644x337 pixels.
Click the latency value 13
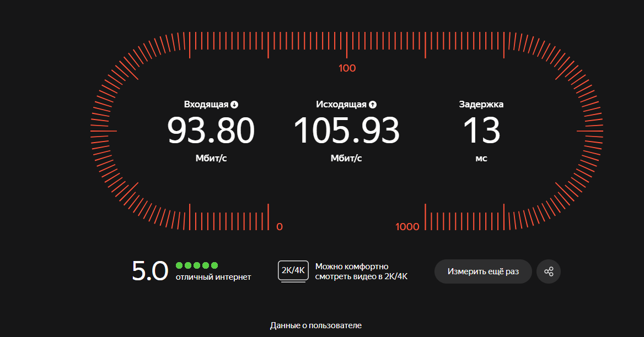tap(481, 131)
